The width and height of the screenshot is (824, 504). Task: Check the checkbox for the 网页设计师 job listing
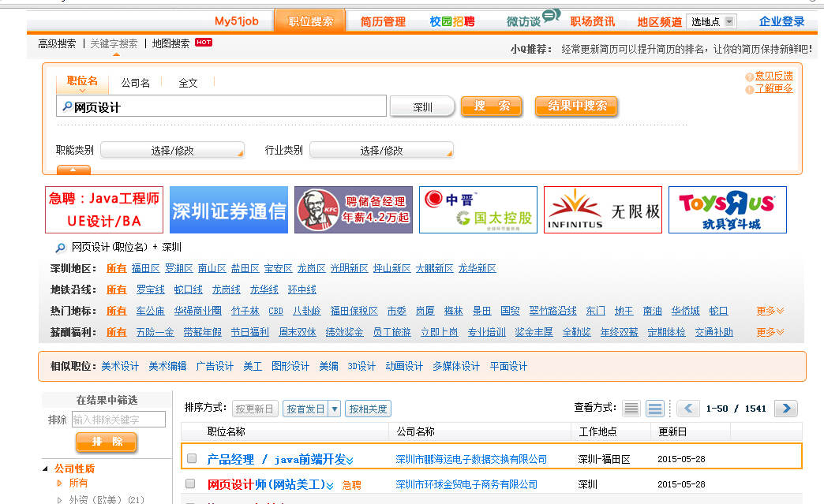coord(189,484)
